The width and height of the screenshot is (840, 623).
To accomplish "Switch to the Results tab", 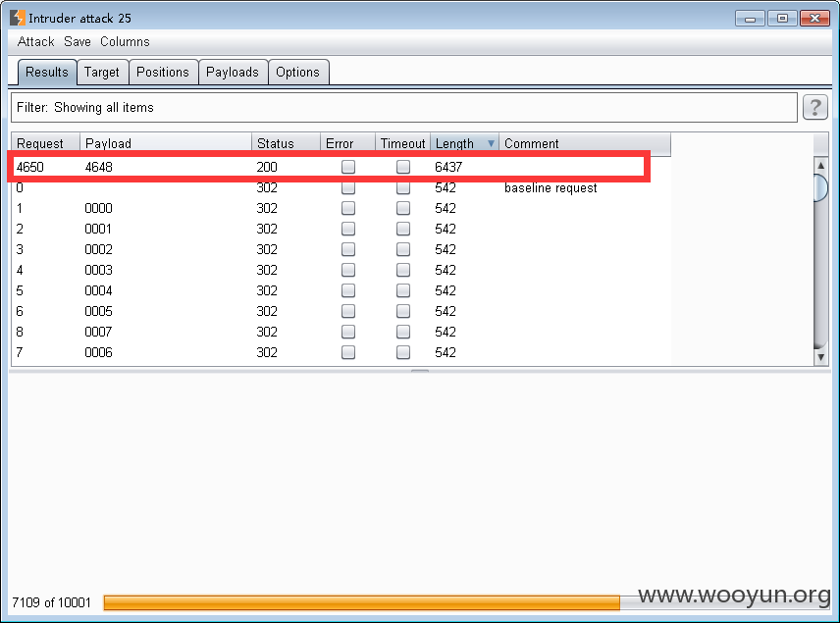I will [47, 72].
